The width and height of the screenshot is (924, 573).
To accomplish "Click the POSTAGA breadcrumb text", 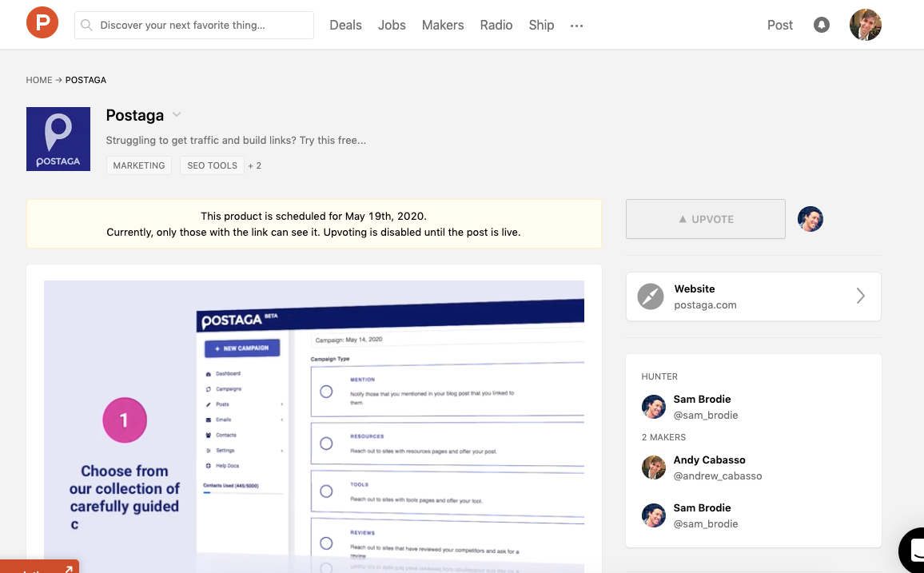I will point(86,79).
